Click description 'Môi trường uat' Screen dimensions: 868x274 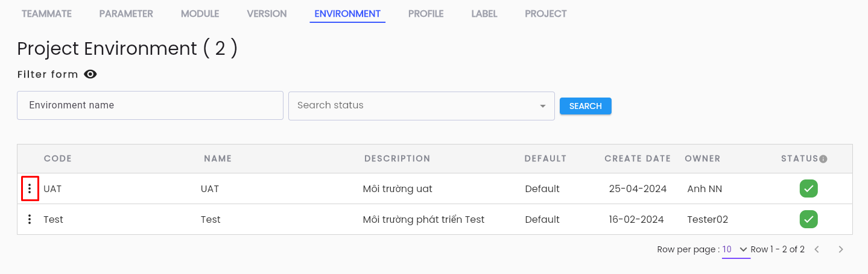398,189
